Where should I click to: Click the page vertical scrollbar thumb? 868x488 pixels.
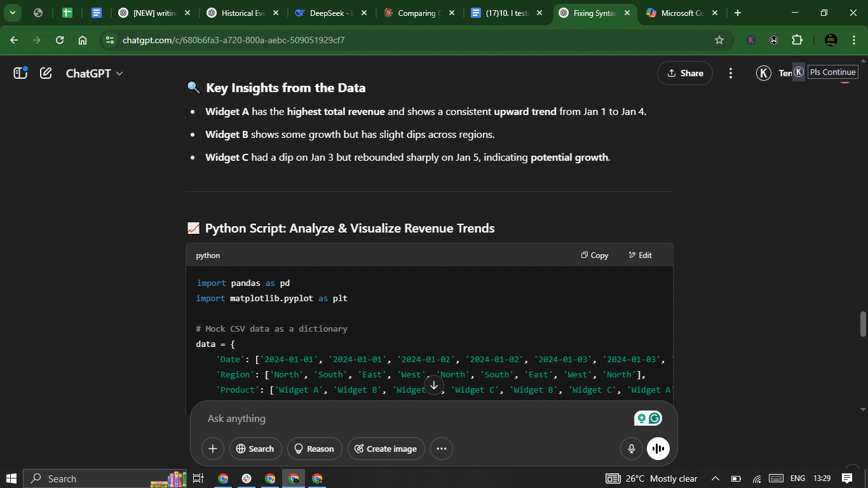863,324
